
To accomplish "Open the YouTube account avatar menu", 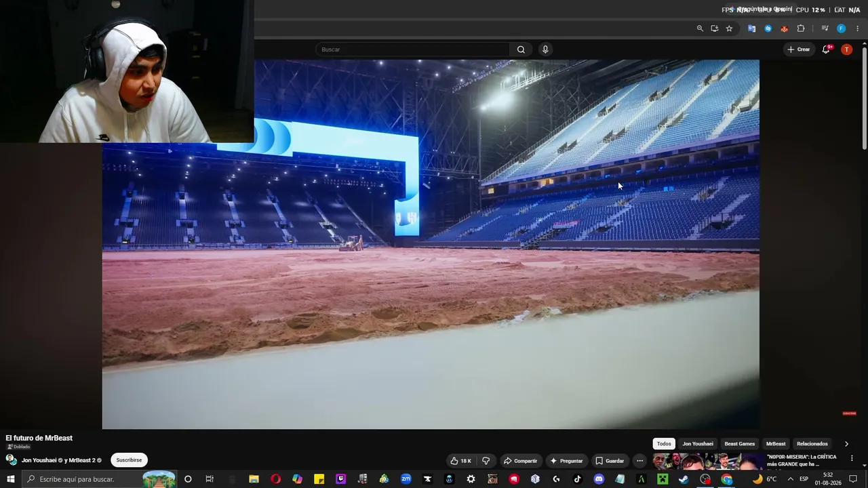I will (846, 49).
